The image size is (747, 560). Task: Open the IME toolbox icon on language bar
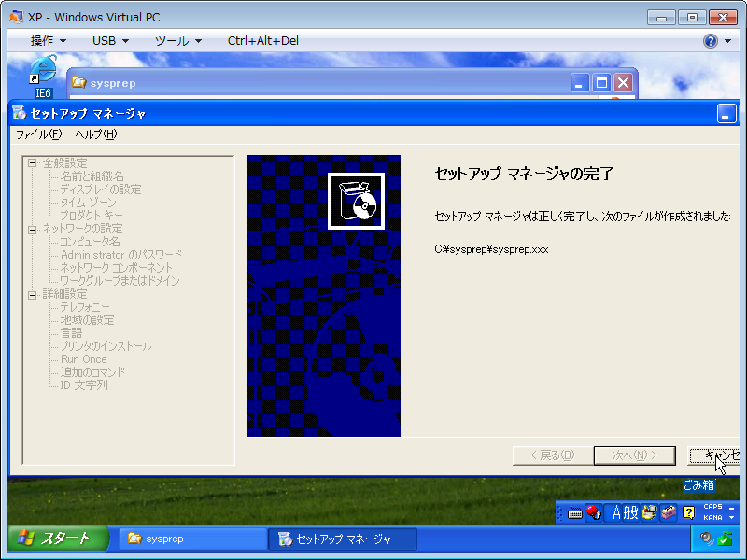[669, 512]
